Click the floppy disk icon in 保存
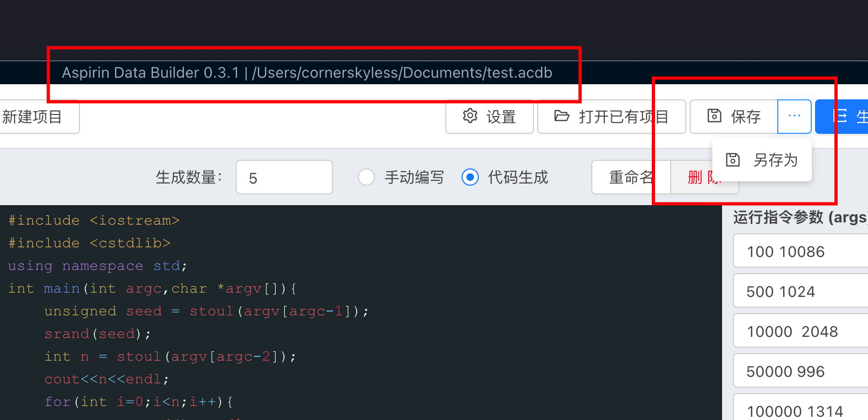Image resolution: width=868 pixels, height=420 pixels. click(715, 116)
